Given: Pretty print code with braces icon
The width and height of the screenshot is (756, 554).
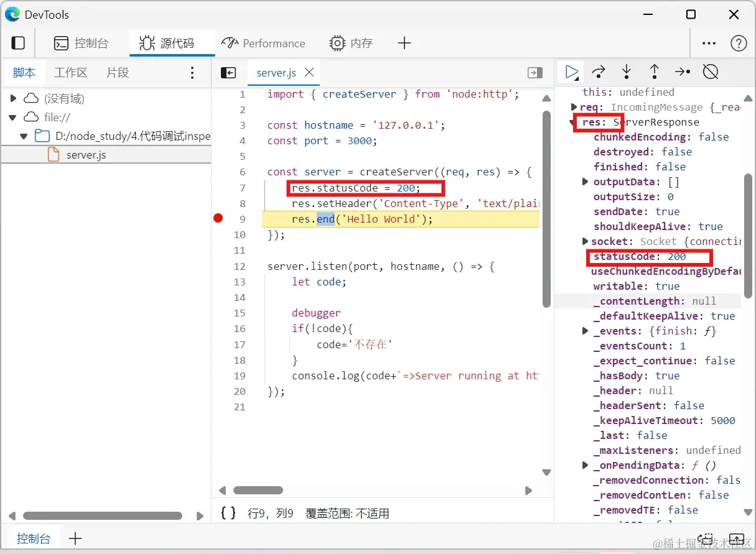Looking at the screenshot, I should [x=228, y=513].
